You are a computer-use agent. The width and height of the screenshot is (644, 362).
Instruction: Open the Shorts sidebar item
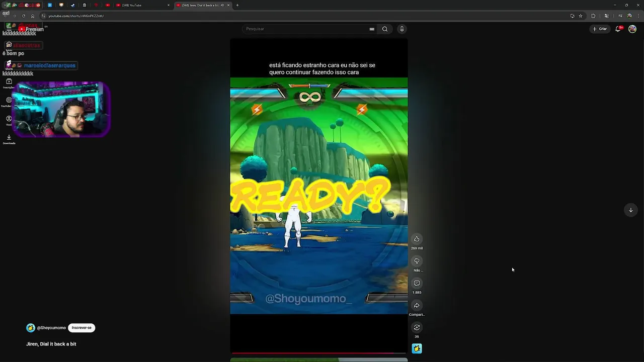[9, 65]
